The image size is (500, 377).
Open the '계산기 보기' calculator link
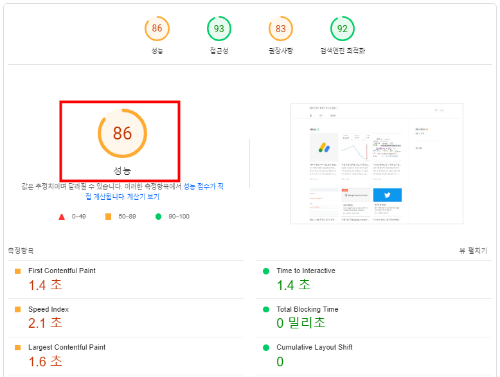tap(143, 197)
